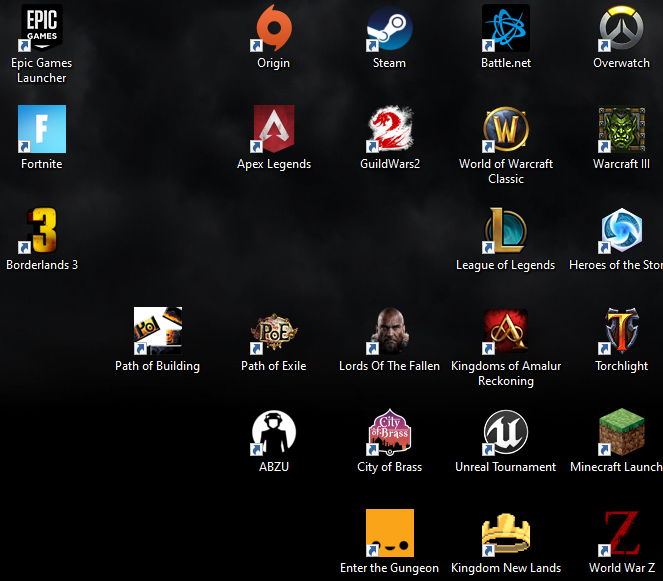The image size is (663, 581).
Task: Click the "Battle.net" label text
Action: [506, 63]
